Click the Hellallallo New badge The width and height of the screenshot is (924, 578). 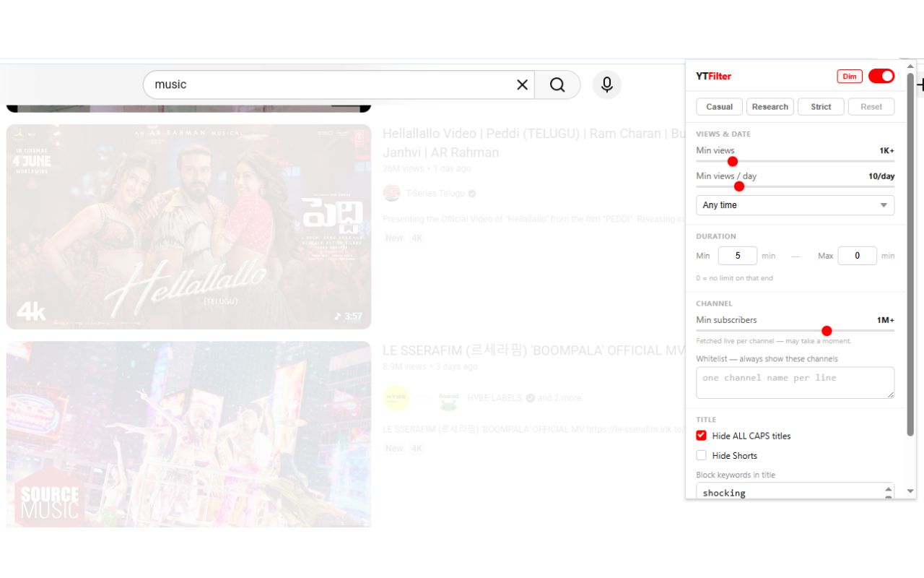[x=394, y=238]
